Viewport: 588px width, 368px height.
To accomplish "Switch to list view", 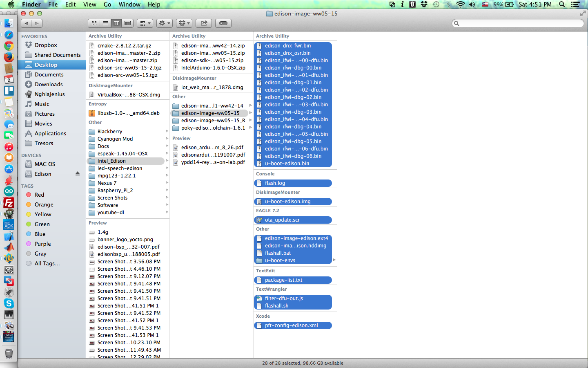I will click(x=105, y=23).
